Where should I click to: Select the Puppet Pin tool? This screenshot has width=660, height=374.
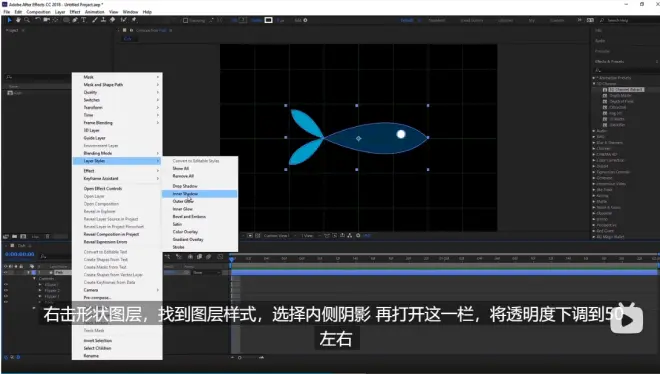point(134,20)
